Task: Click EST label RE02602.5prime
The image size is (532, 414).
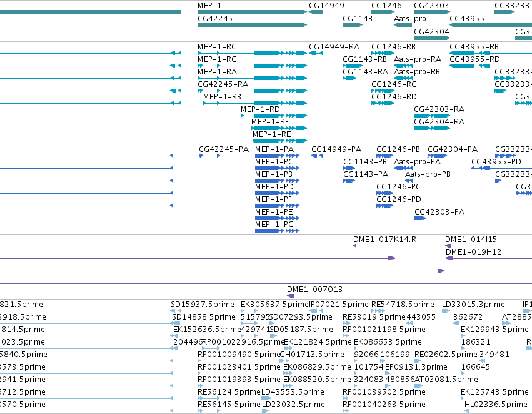Action: click(446, 355)
